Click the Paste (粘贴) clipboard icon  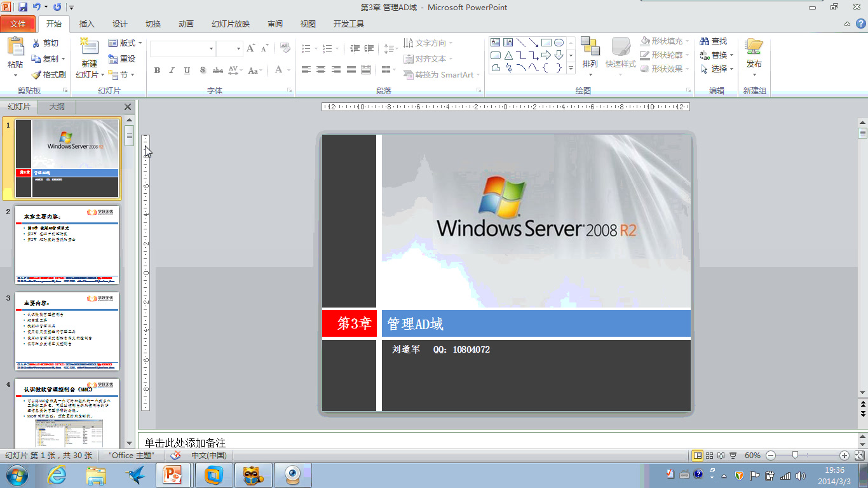pyautogui.click(x=15, y=48)
